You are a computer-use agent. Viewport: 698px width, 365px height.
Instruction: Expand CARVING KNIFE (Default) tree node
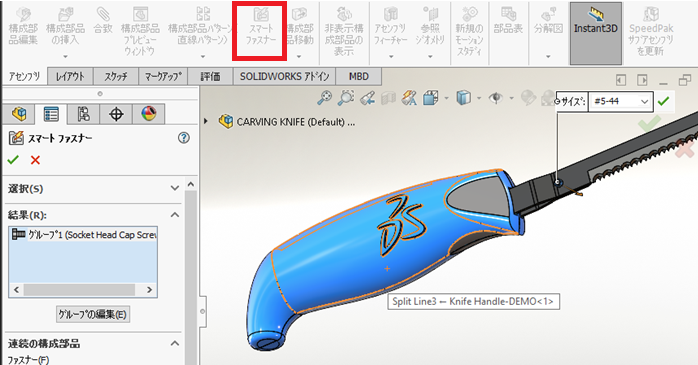[x=206, y=121]
